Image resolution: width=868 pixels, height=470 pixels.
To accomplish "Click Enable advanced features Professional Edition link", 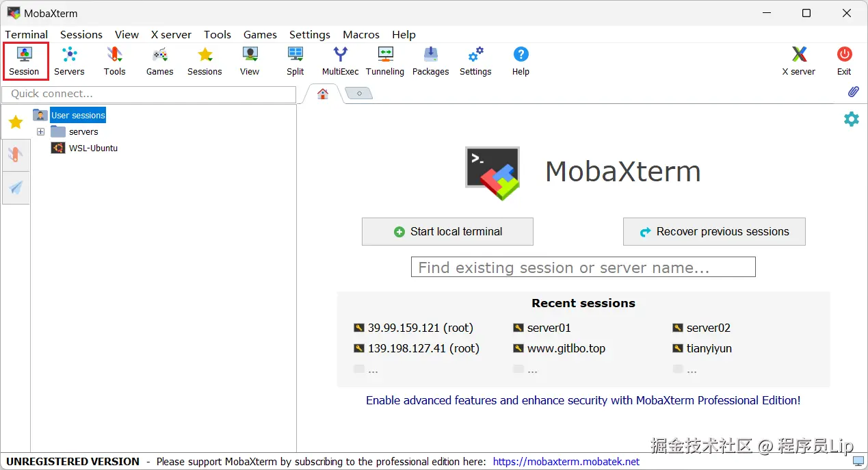I will coord(583,400).
